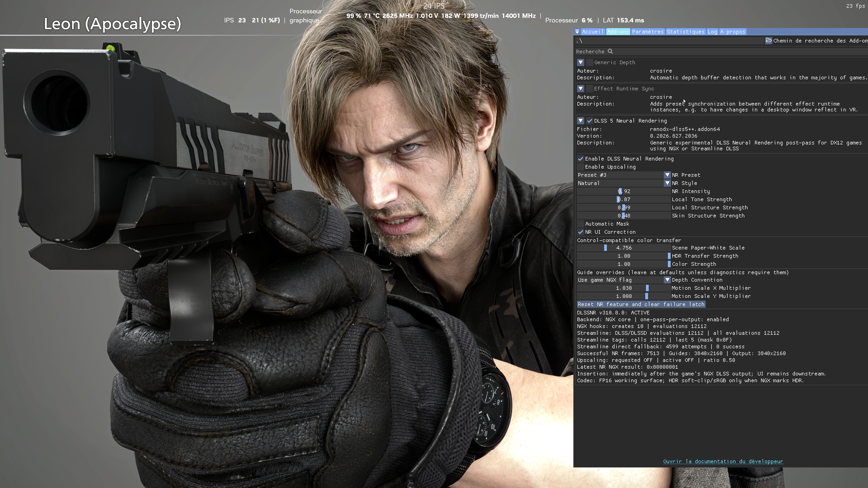This screenshot has width=868, height=488.
Task: Click the 23 fps counter in the corner
Action: [x=856, y=6]
